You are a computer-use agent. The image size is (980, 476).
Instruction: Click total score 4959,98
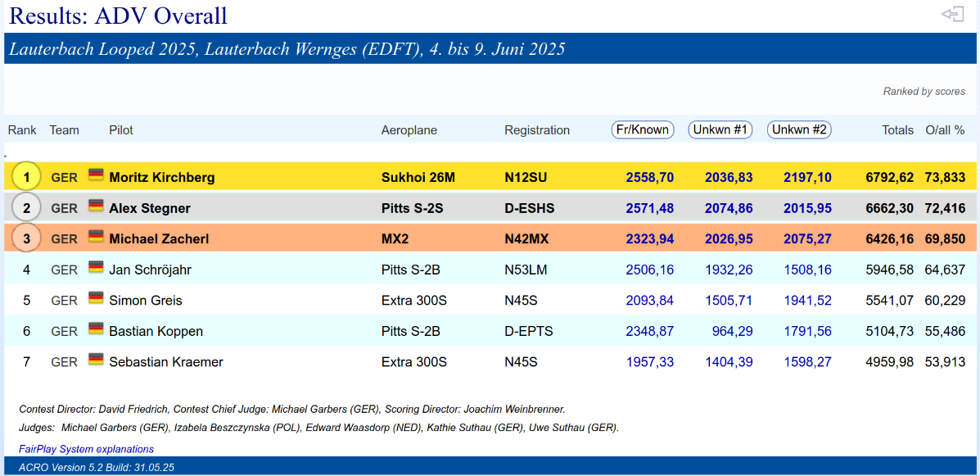pyautogui.click(x=889, y=361)
